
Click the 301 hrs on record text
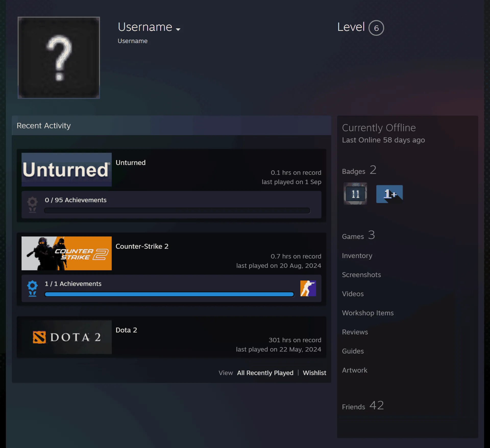(x=295, y=340)
